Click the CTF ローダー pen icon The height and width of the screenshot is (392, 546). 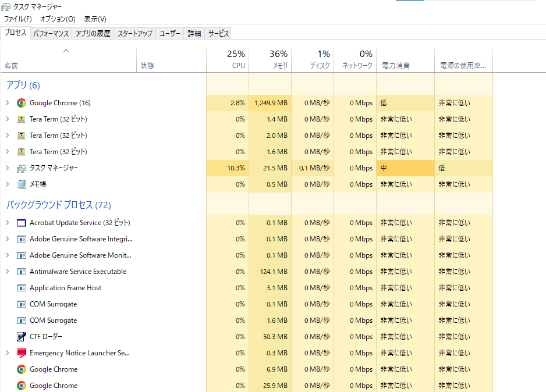tap(22, 337)
